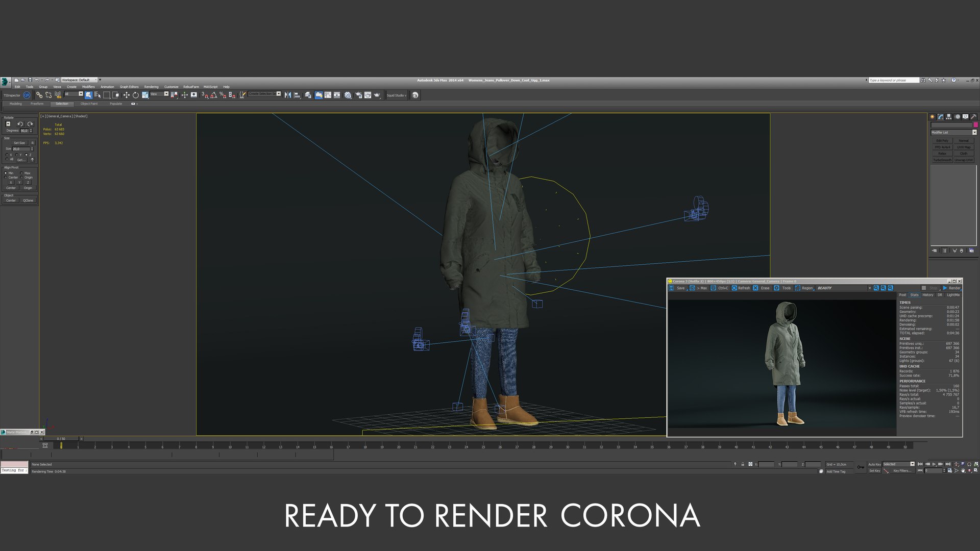Select Origin radio in Align Pivot
Screen dimensions: 980x551
pyautogui.click(x=21, y=177)
